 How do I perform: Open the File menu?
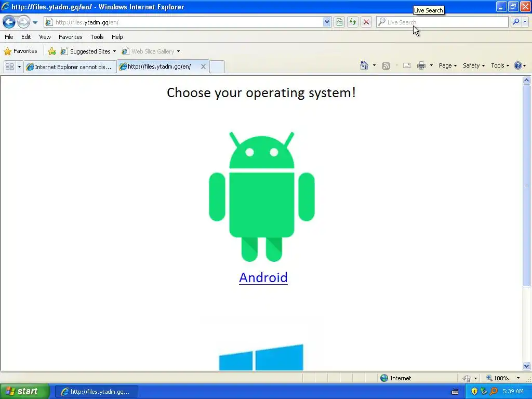point(9,37)
